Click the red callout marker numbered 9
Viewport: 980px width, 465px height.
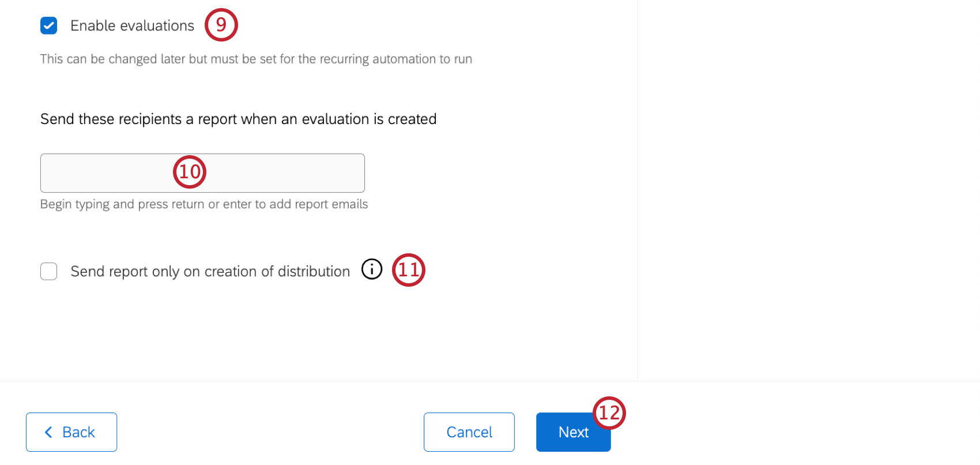(x=221, y=25)
